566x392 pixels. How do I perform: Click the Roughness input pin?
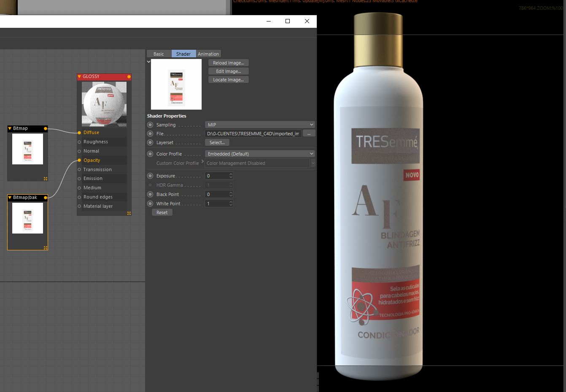click(79, 142)
